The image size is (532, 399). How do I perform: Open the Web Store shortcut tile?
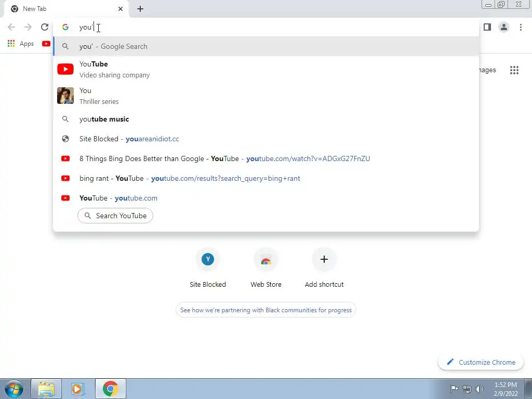pos(266,269)
